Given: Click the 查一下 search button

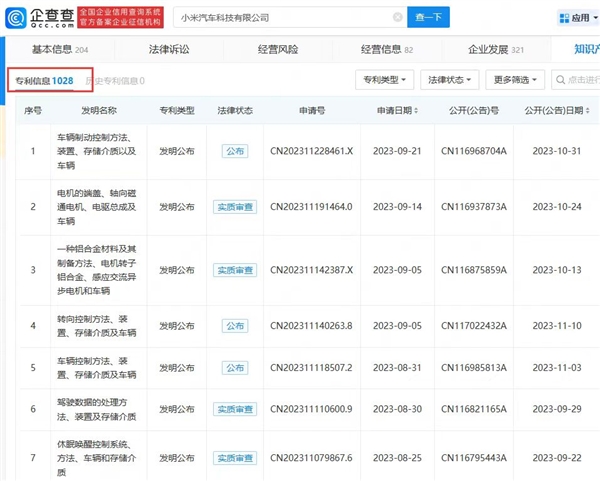Looking at the screenshot, I should tap(428, 17).
